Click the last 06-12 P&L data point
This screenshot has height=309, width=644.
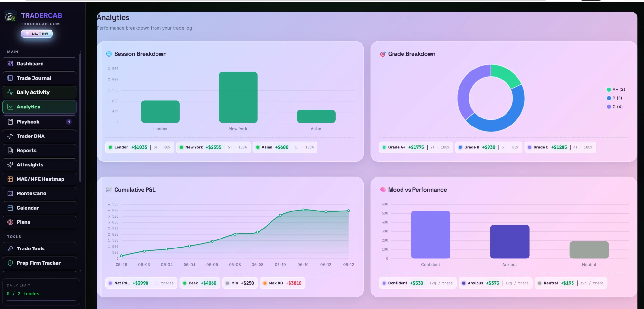[348, 211]
